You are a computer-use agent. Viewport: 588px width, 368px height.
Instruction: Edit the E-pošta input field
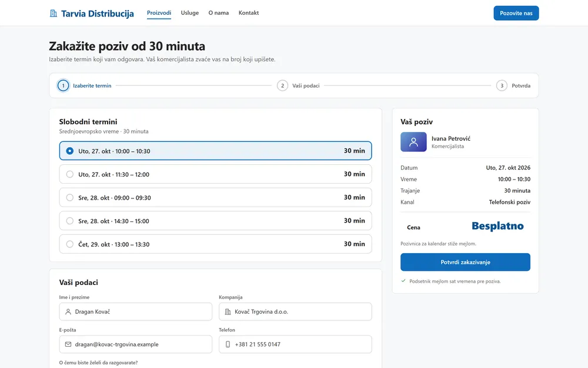(x=136, y=344)
